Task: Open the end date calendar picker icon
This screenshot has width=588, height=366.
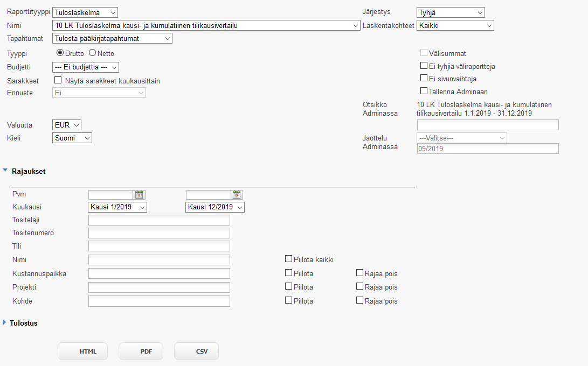Action: [x=237, y=194]
